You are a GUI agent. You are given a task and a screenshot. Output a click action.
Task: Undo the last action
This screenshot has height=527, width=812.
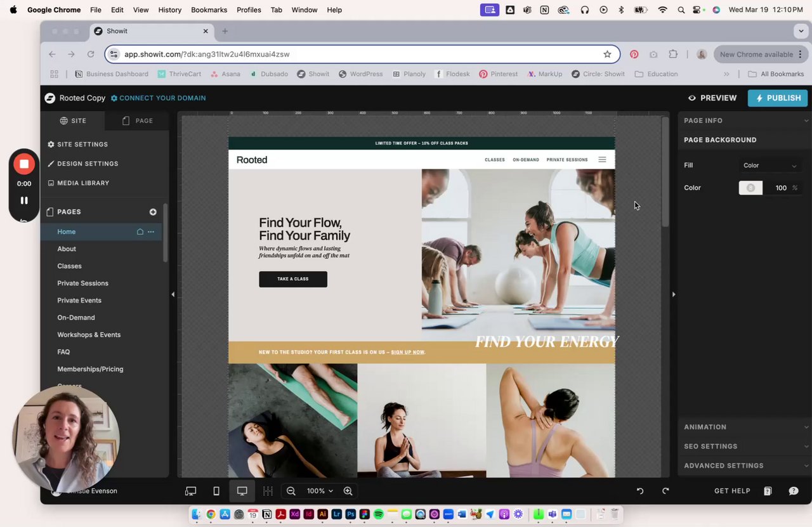[640, 491]
